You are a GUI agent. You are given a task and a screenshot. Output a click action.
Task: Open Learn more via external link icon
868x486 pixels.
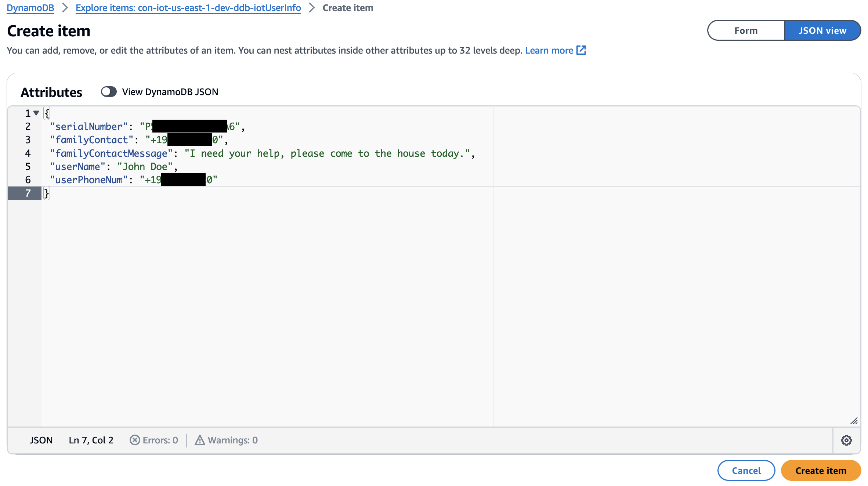pos(581,50)
